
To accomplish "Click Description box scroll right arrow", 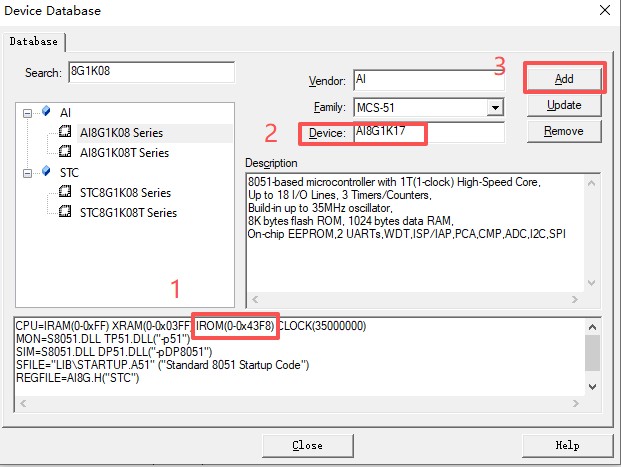I will pos(575,299).
